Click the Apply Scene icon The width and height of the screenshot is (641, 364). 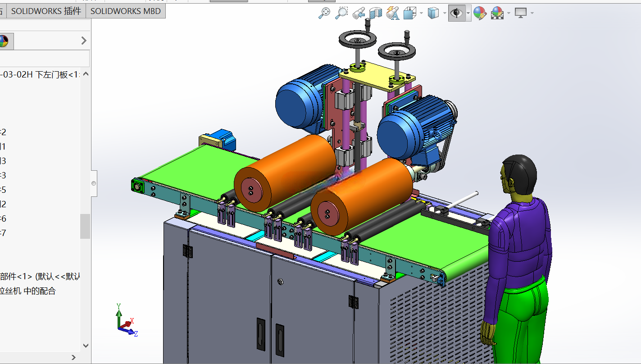click(x=497, y=14)
